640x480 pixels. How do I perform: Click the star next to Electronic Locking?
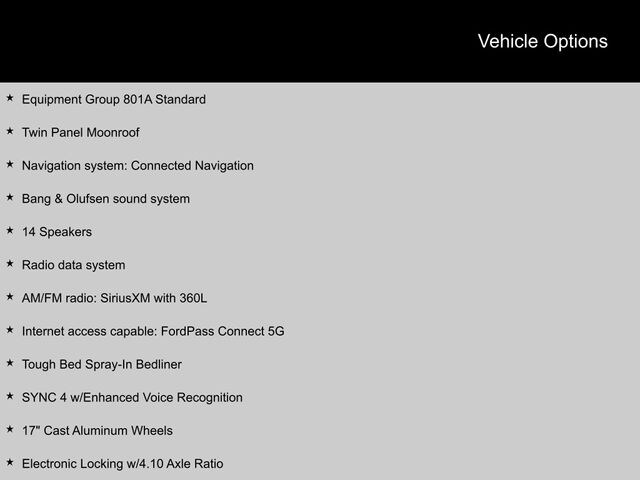(x=10, y=462)
